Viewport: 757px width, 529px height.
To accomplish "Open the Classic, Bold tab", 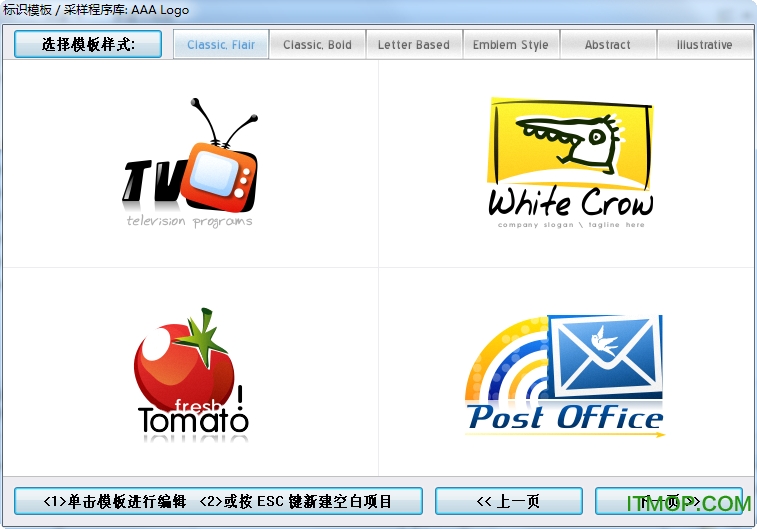I will (x=317, y=45).
